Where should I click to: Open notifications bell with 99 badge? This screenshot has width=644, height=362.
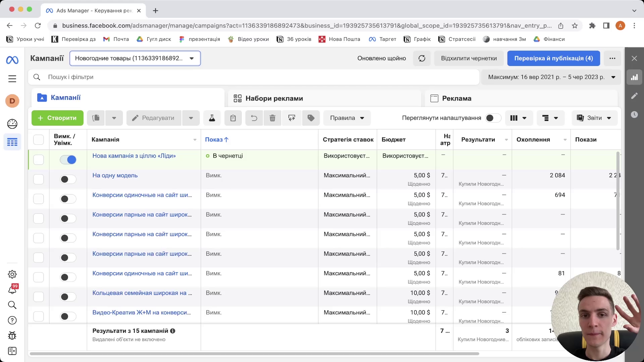(x=12, y=289)
